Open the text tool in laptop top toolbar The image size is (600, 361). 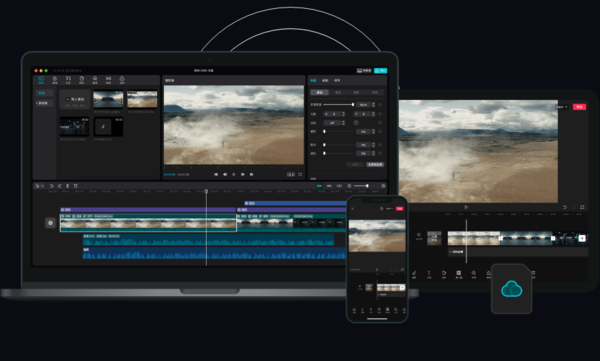pos(68,80)
